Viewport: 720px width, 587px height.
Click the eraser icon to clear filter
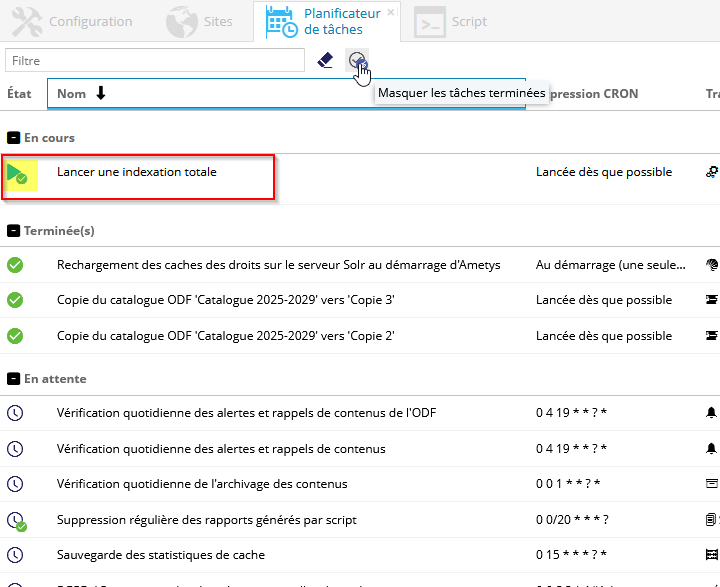(324, 60)
